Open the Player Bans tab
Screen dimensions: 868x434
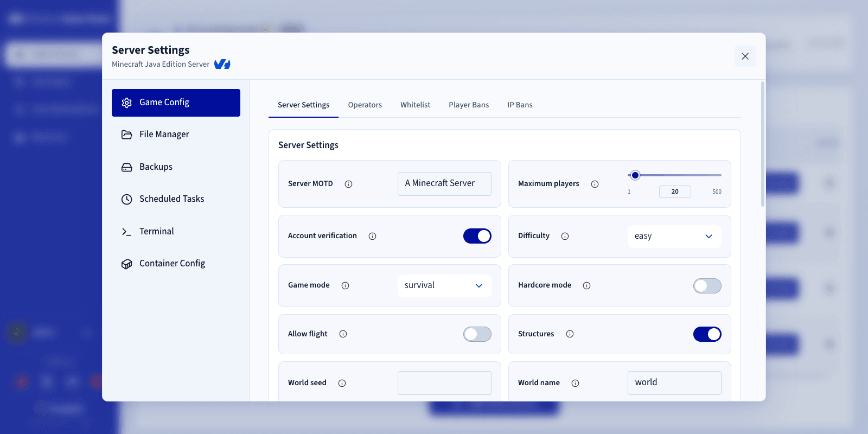tap(469, 105)
